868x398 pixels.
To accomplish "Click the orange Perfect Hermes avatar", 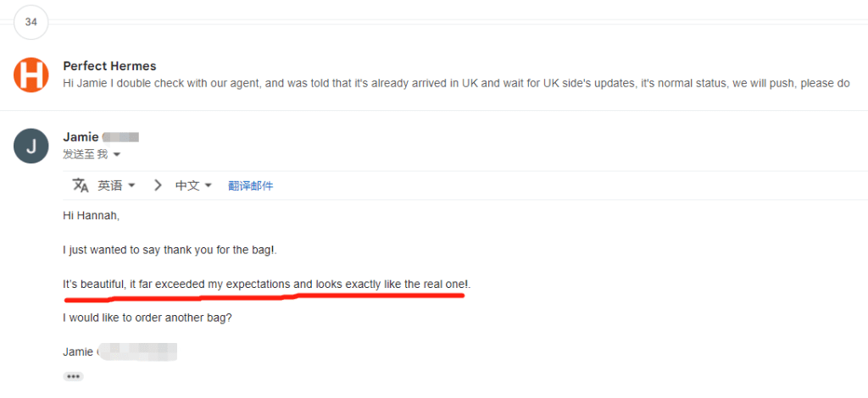I will click(31, 75).
